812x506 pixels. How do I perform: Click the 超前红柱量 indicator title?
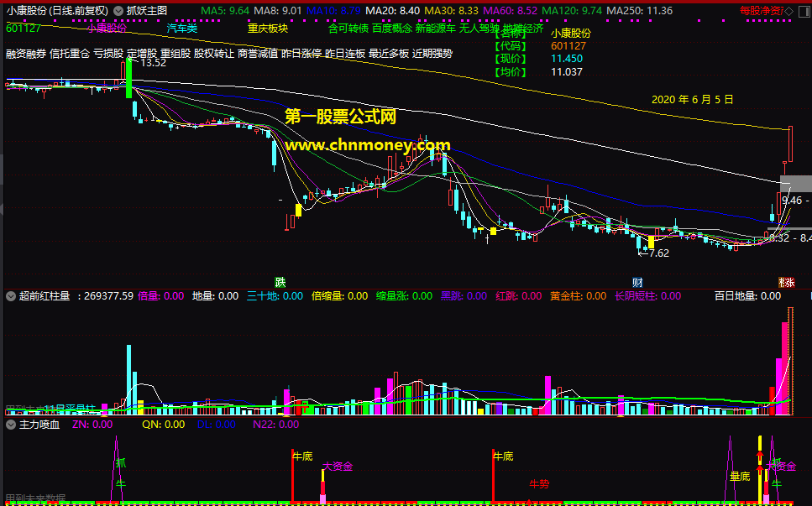coord(45,296)
